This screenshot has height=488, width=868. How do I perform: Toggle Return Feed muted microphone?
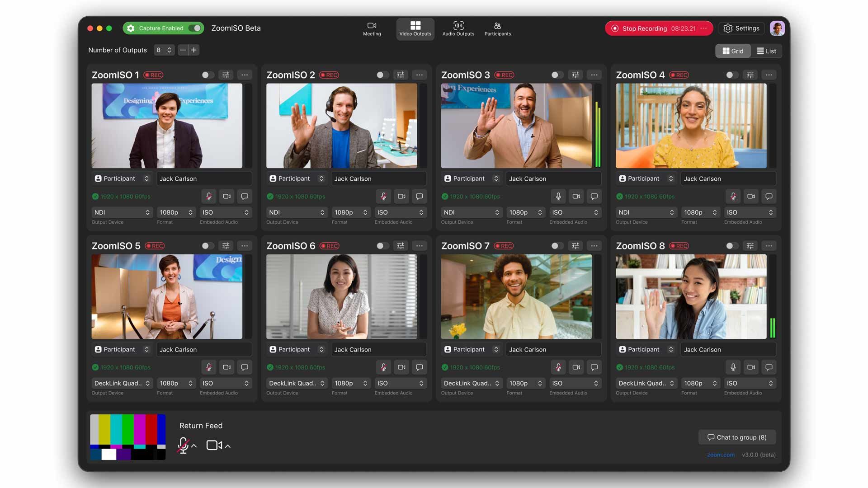pyautogui.click(x=184, y=446)
